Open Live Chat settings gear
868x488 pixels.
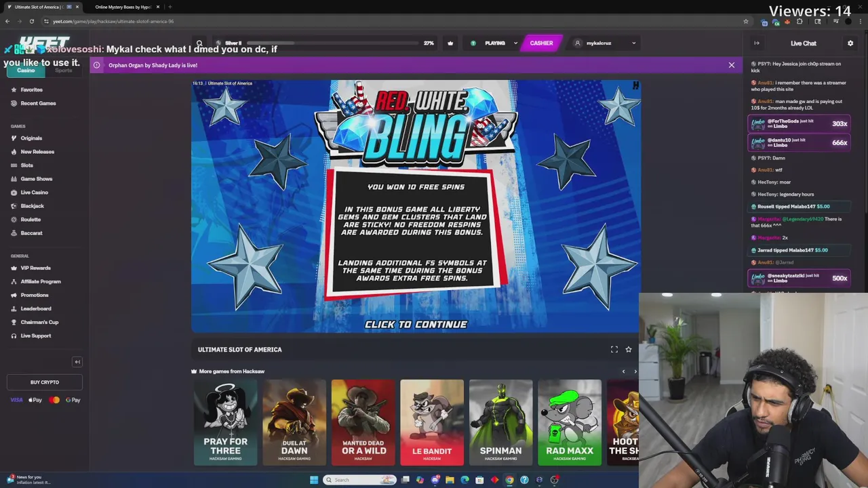(850, 43)
